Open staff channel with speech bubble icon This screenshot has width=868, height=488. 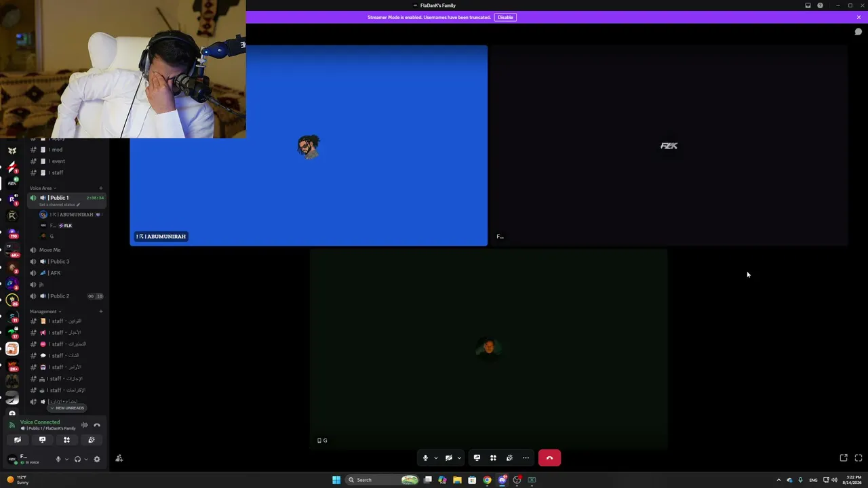66,356
